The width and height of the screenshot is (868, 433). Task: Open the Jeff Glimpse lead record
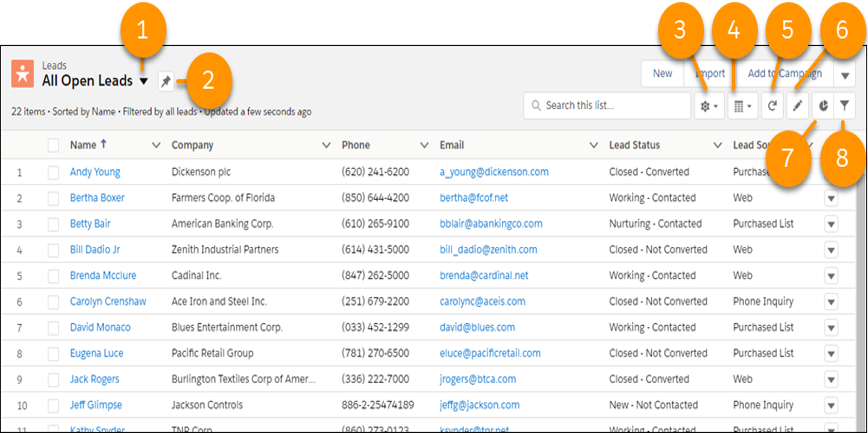pyautogui.click(x=96, y=405)
